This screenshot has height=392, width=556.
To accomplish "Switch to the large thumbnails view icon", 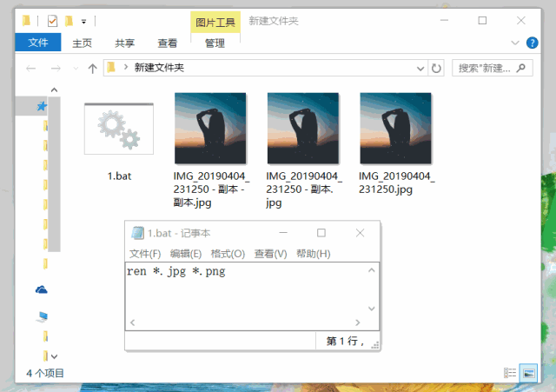I will (529, 373).
